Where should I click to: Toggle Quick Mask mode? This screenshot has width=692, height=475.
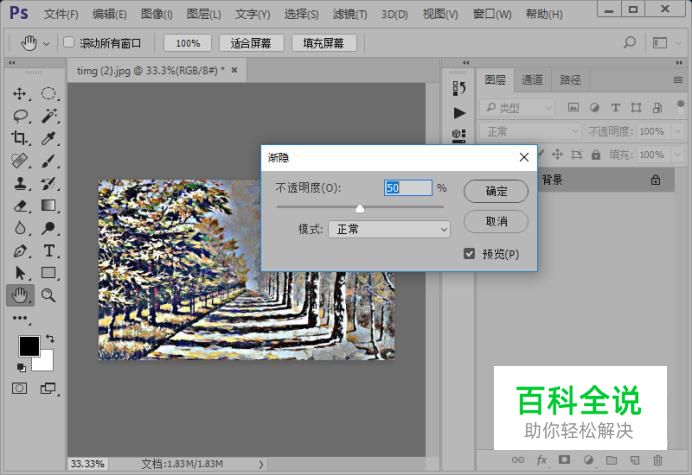[x=19, y=388]
